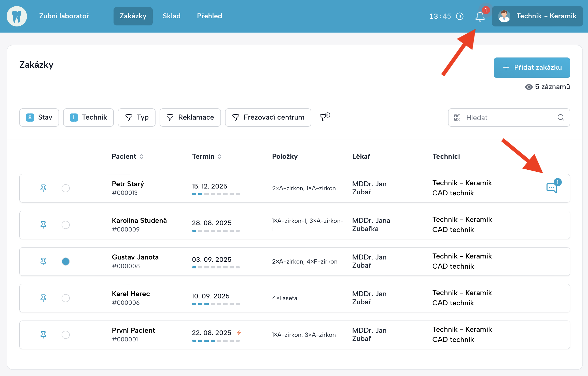Pin the Karolína Studená order
This screenshot has width=588, height=376.
pyautogui.click(x=43, y=225)
